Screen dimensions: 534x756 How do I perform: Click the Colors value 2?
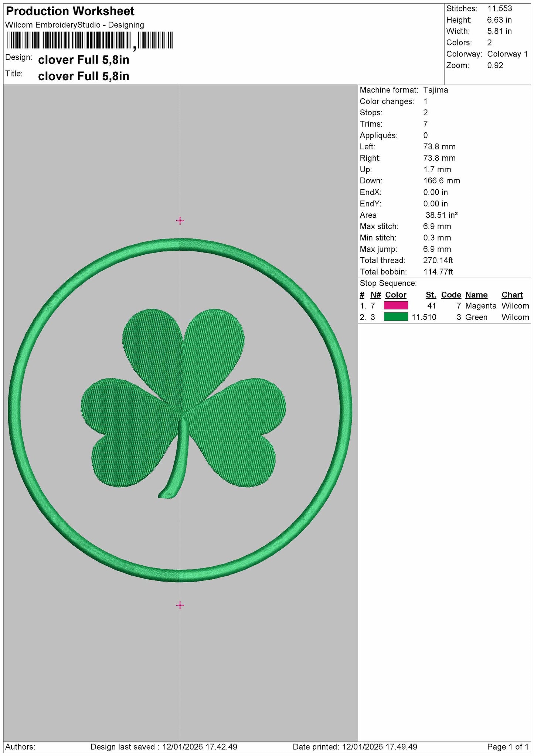[x=490, y=43]
